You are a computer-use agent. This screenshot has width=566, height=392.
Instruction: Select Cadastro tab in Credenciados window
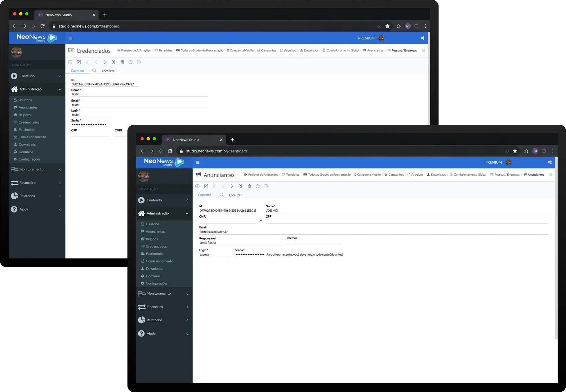pyautogui.click(x=77, y=71)
